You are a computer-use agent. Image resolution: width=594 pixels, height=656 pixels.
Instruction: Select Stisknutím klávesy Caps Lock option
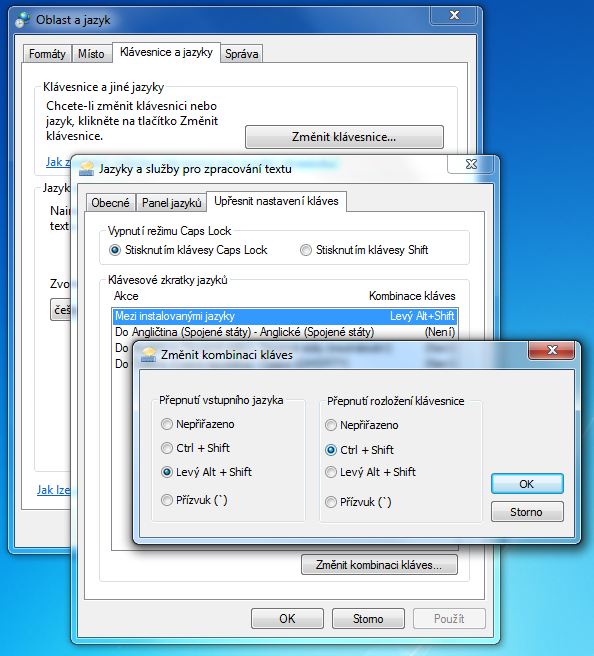[x=188, y=250]
